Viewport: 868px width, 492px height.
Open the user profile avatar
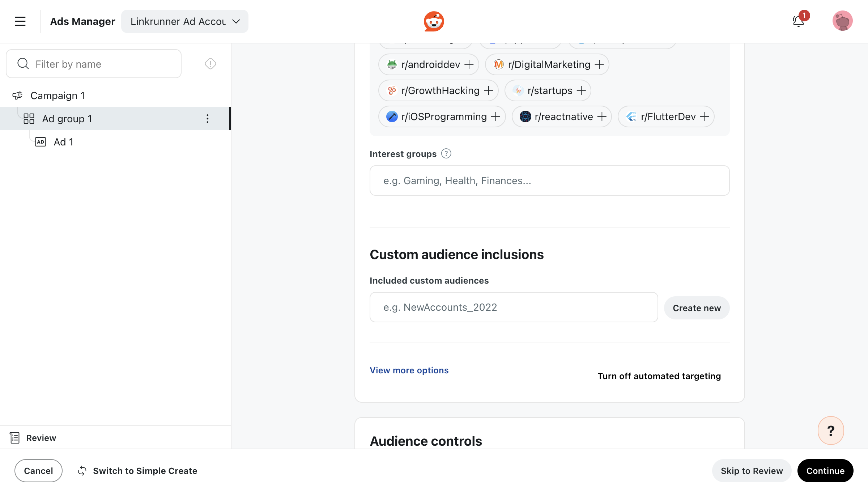click(843, 21)
